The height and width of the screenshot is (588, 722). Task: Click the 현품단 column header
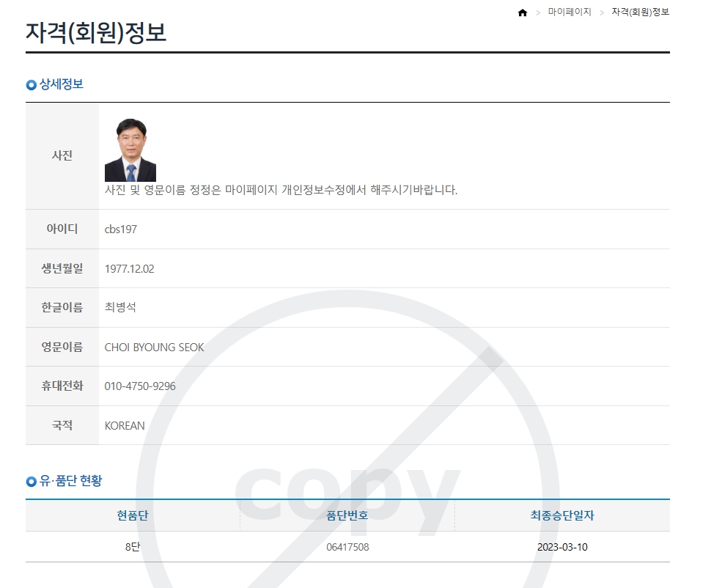[133, 515]
